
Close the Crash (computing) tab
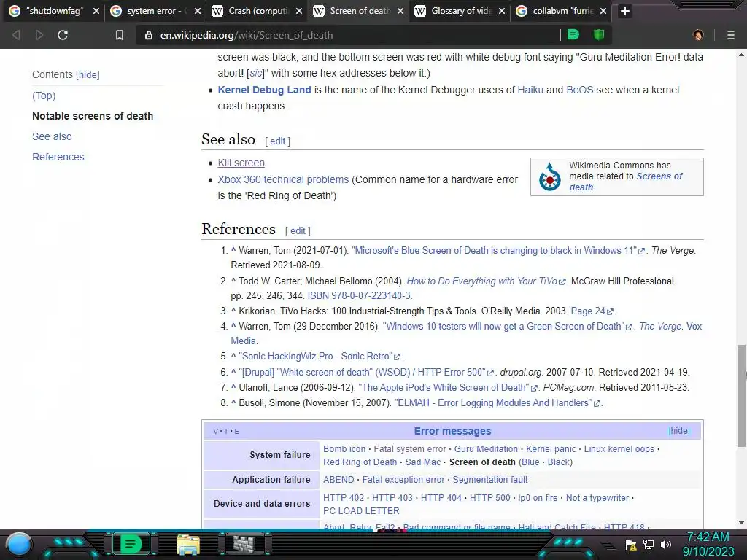(299, 11)
